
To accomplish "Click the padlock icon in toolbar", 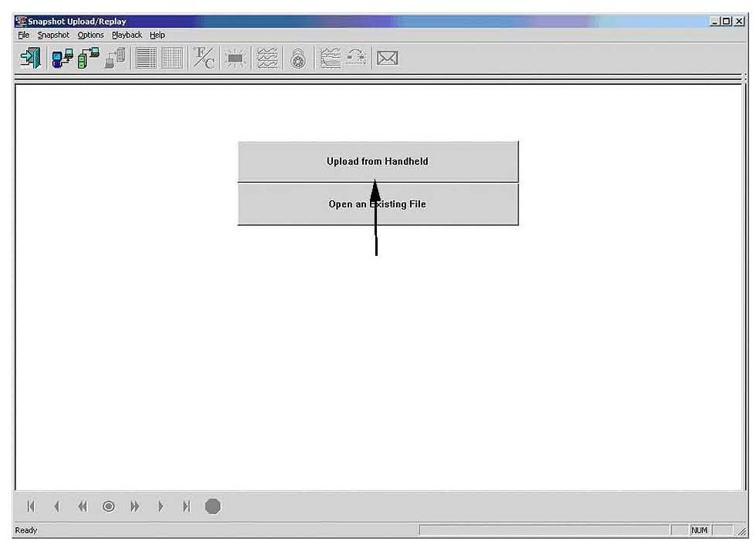I will (x=298, y=59).
